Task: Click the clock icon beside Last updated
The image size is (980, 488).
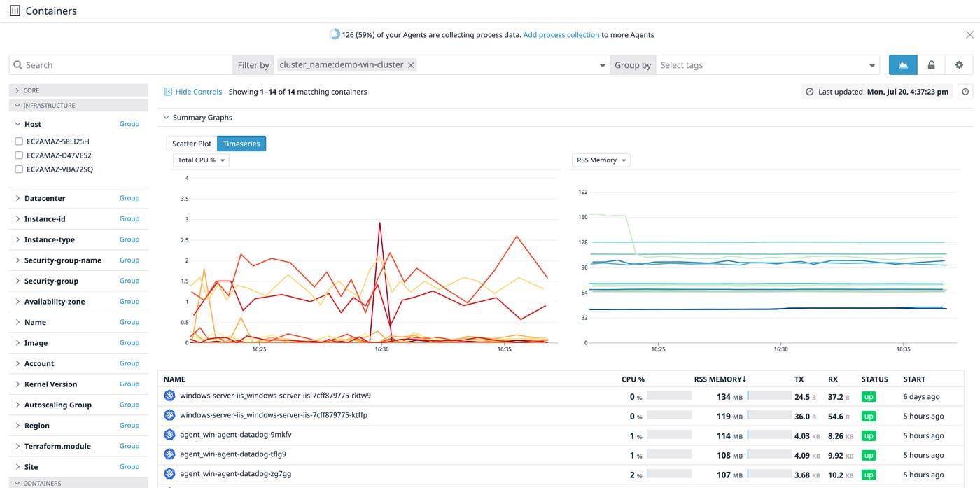Action: (x=965, y=92)
